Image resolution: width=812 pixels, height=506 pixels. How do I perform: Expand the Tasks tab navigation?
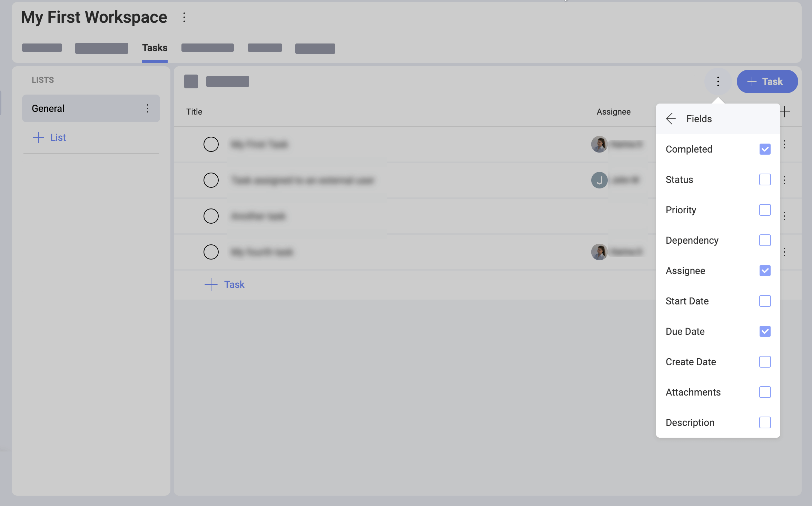click(x=155, y=47)
